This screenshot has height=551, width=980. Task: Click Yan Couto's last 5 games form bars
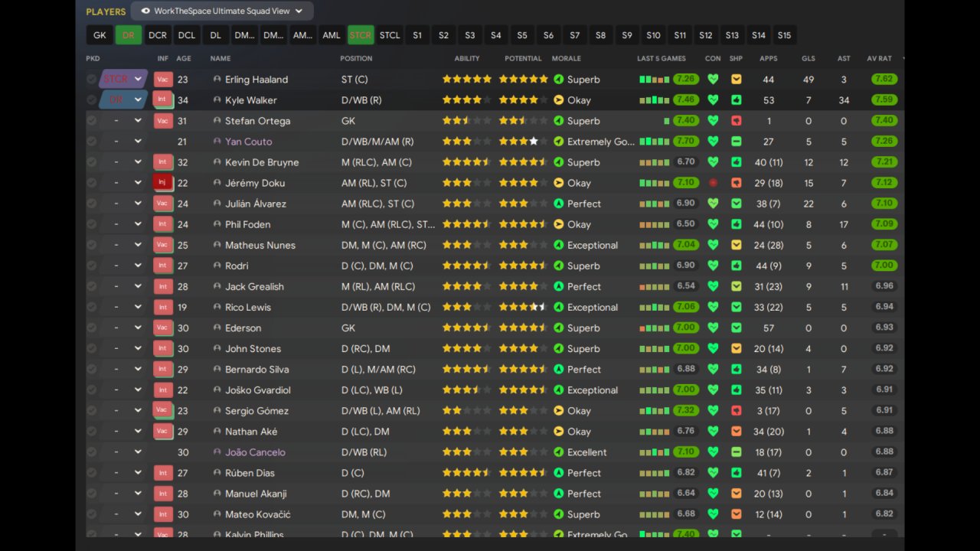click(655, 142)
